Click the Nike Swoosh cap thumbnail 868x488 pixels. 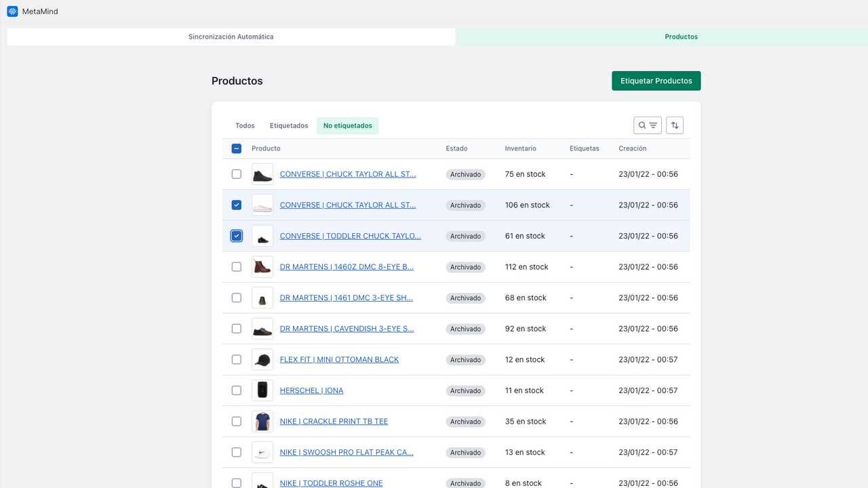[x=262, y=452]
